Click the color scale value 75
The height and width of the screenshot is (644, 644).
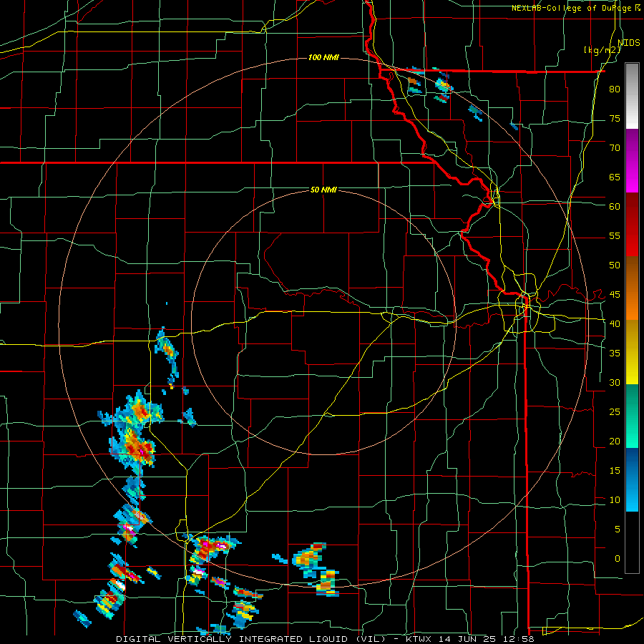[615, 118]
